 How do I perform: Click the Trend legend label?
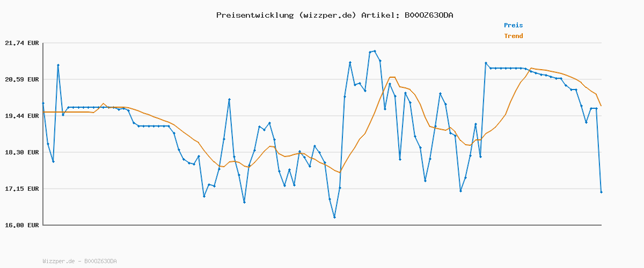click(x=513, y=36)
